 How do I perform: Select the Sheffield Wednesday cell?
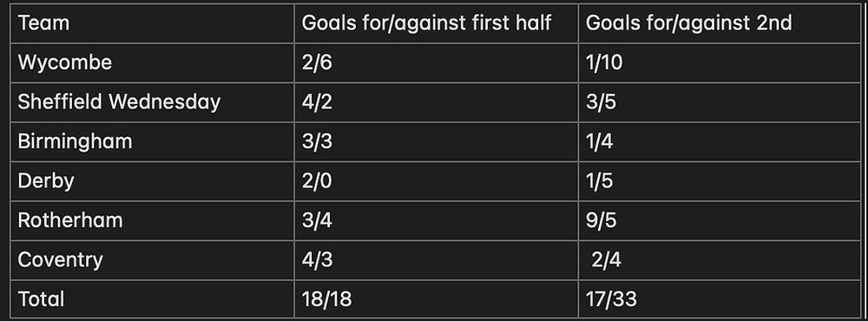[152, 102]
